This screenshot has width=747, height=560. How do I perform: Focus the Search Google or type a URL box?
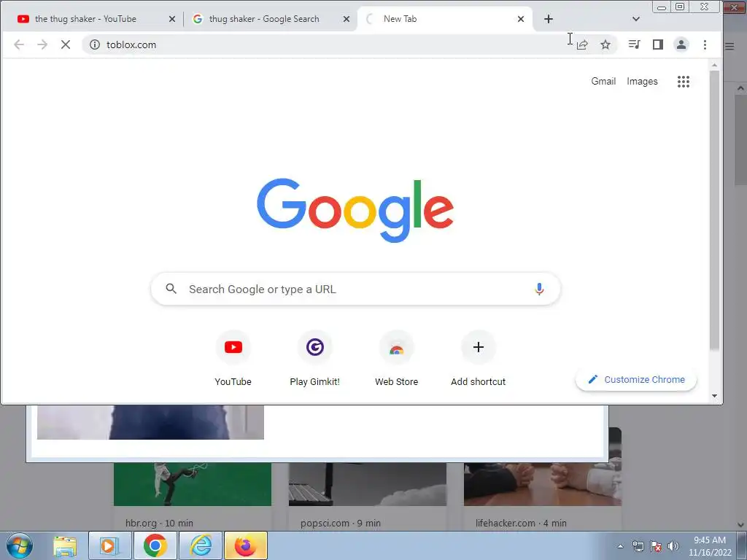[355, 289]
